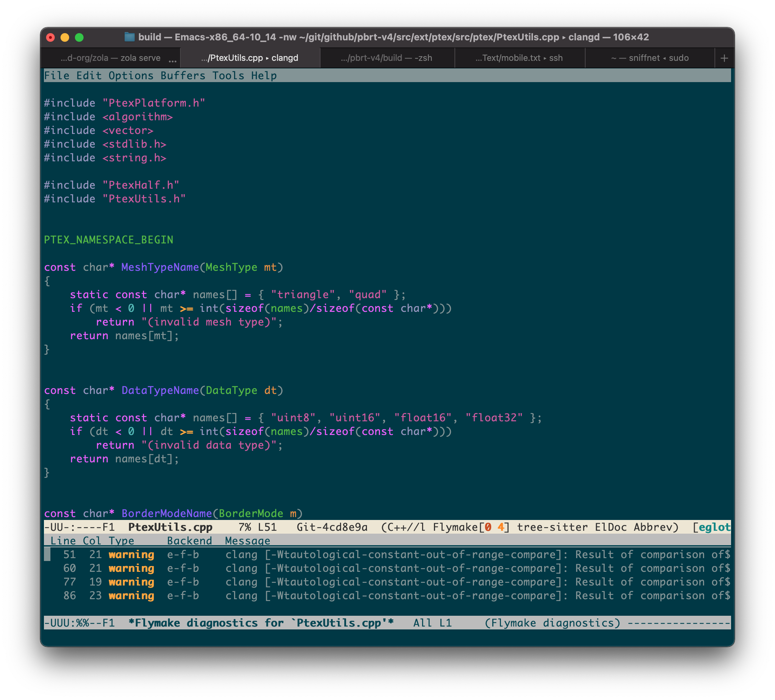Place cursor on BorderModeName function name
This screenshot has height=700, width=775.
pyautogui.click(x=167, y=513)
